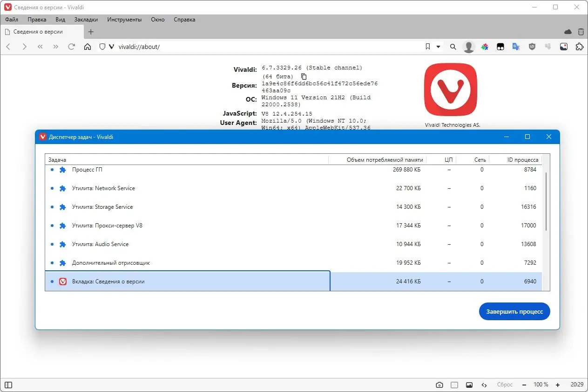Open developer tools via the code icon
The image size is (588, 392).
484,385
